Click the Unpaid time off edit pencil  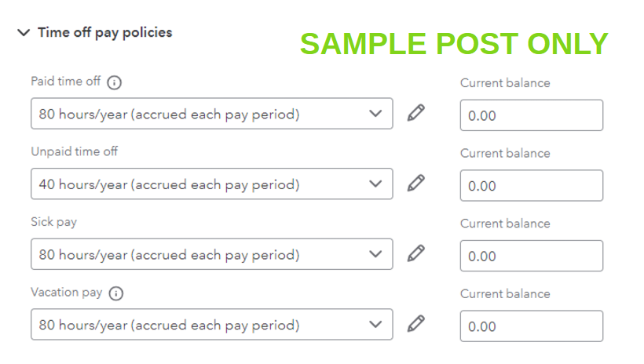pyautogui.click(x=416, y=184)
